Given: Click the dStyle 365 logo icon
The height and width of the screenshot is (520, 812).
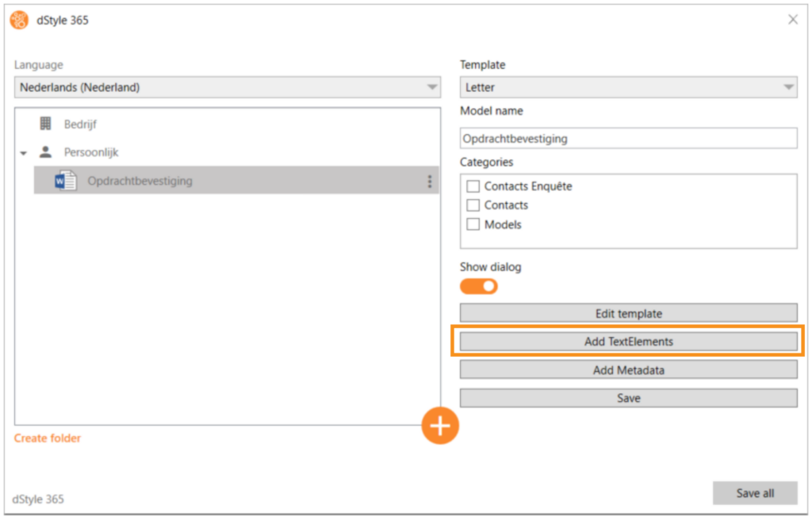Looking at the screenshot, I should point(20,20).
